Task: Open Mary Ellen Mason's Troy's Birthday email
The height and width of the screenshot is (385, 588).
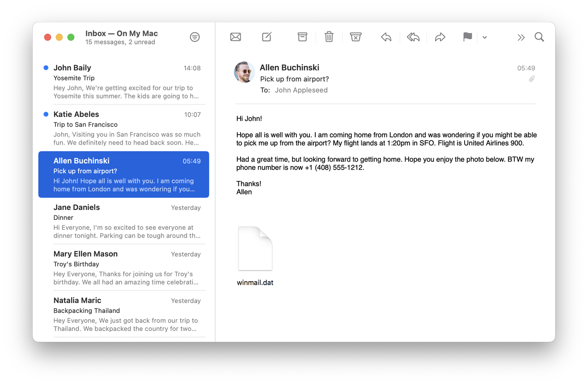Action: pos(124,268)
